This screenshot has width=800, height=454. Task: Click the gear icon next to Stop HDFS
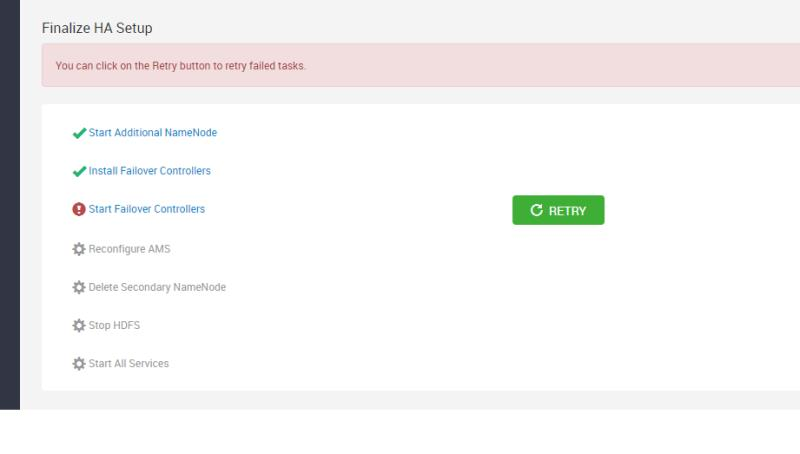click(79, 325)
